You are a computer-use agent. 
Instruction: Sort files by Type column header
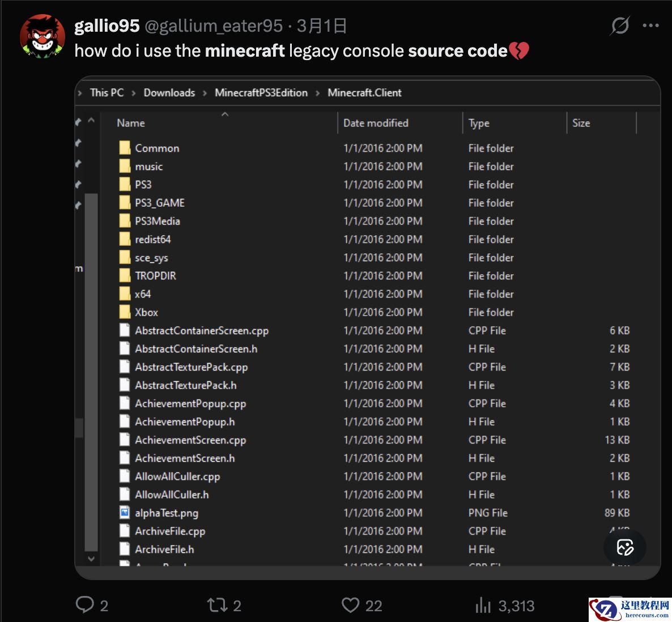coord(479,123)
